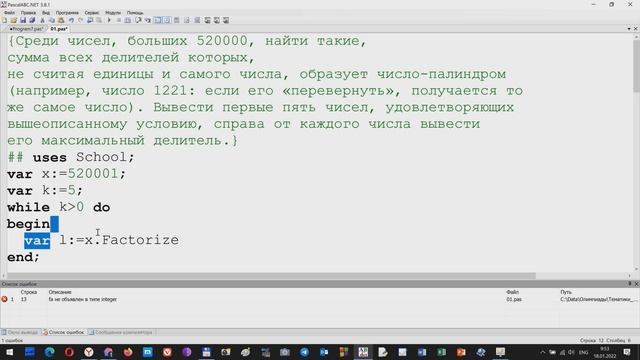The height and width of the screenshot is (360, 640).
Task: Close the error list panel
Action: pos(636,284)
